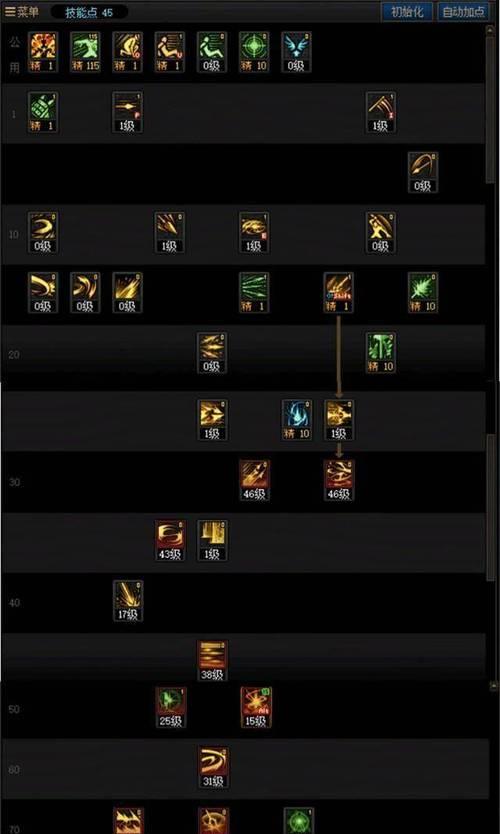Select the skill icon marked Shift
The width and height of the screenshot is (500, 834).
point(339,293)
